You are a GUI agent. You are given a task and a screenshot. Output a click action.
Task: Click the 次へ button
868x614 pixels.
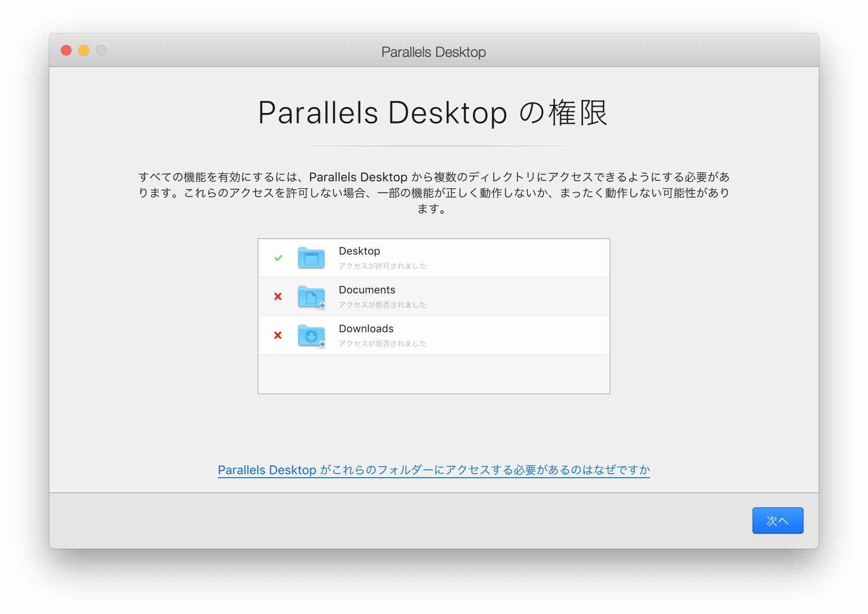pos(777,520)
